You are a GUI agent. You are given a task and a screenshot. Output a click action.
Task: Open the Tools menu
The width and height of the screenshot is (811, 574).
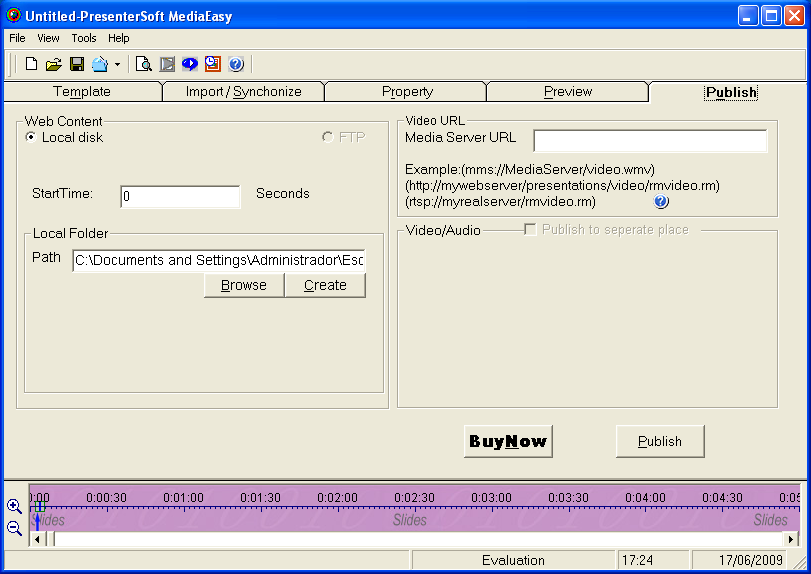tap(84, 38)
